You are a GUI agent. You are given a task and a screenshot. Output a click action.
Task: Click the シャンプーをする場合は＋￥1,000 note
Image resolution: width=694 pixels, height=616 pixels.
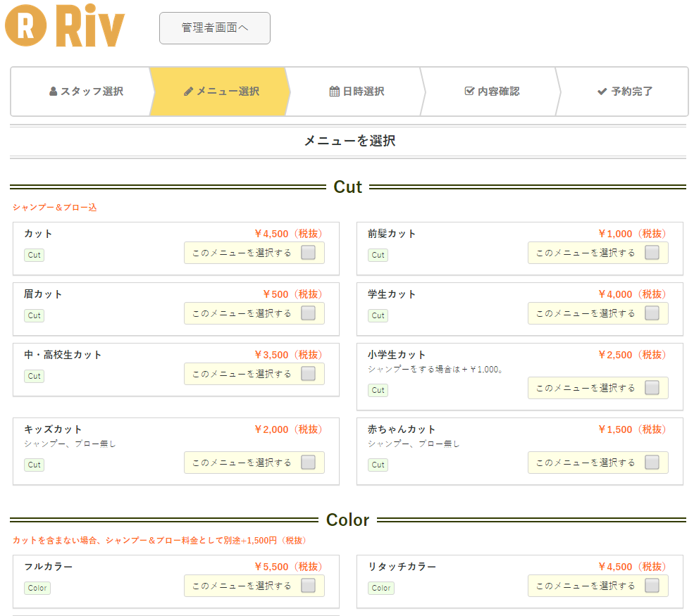435,369
